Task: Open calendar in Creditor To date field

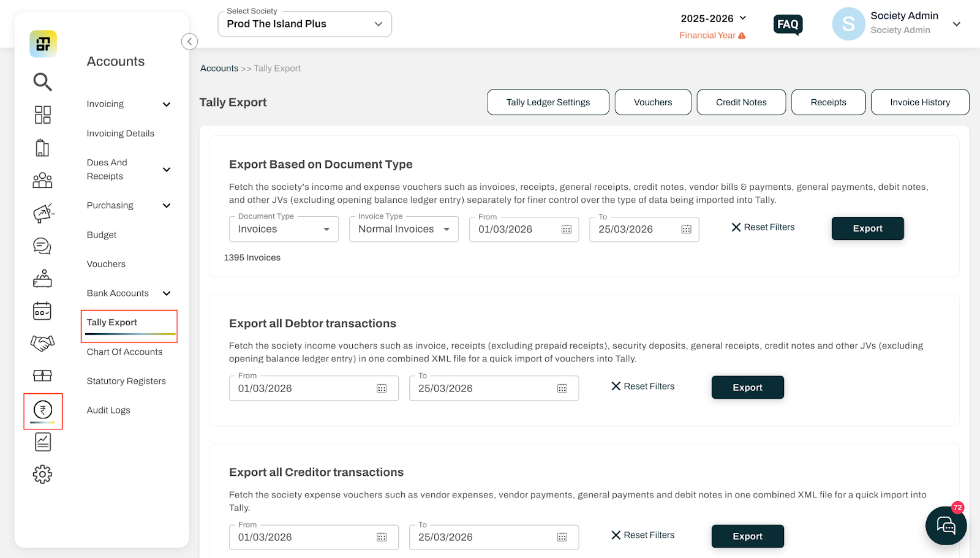Action: pyautogui.click(x=562, y=537)
